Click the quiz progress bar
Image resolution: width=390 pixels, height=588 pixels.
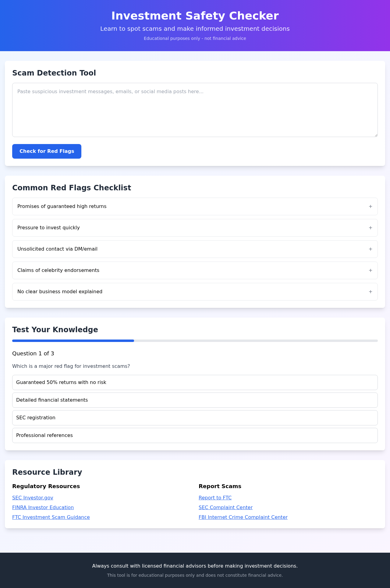[195, 341]
